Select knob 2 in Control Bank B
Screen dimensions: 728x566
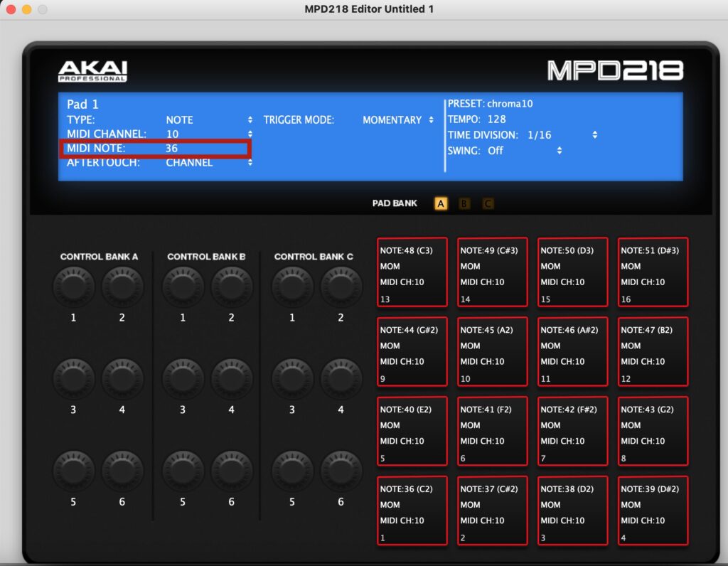[232, 287]
